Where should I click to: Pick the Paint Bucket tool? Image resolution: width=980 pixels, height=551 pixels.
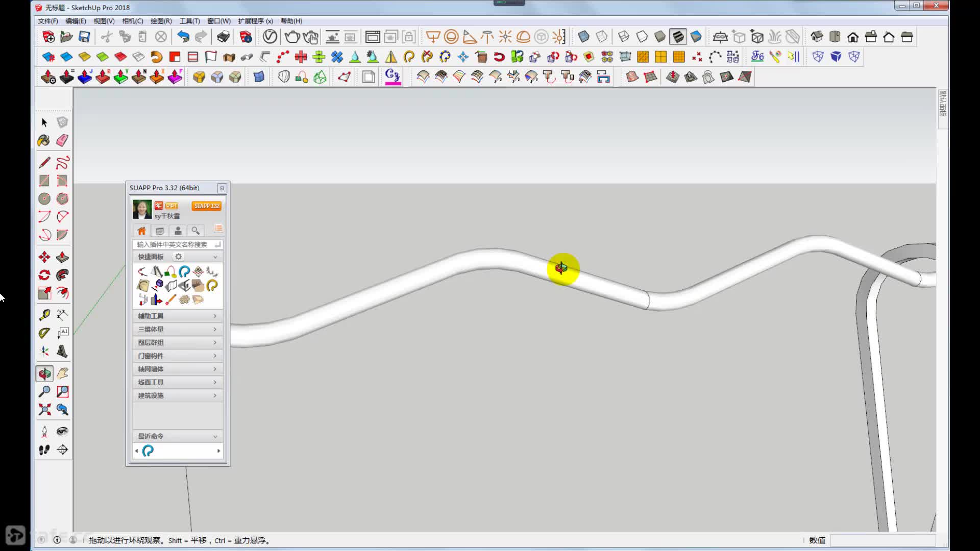click(44, 140)
